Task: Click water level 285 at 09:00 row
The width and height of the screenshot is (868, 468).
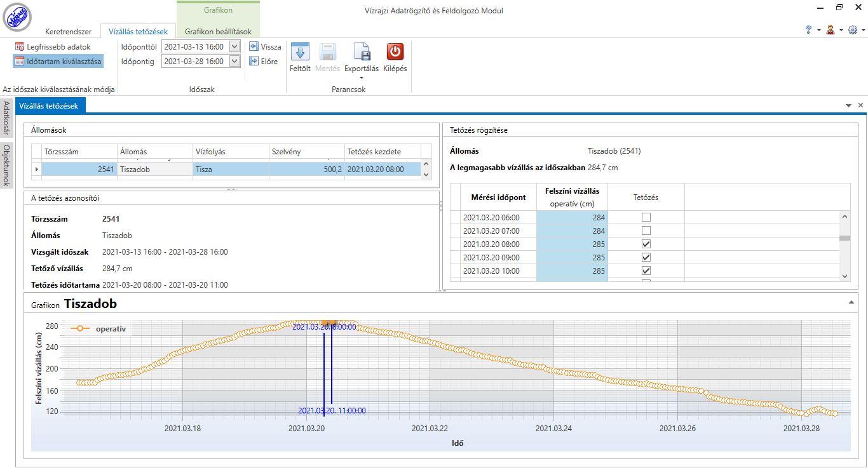Action: click(572, 257)
